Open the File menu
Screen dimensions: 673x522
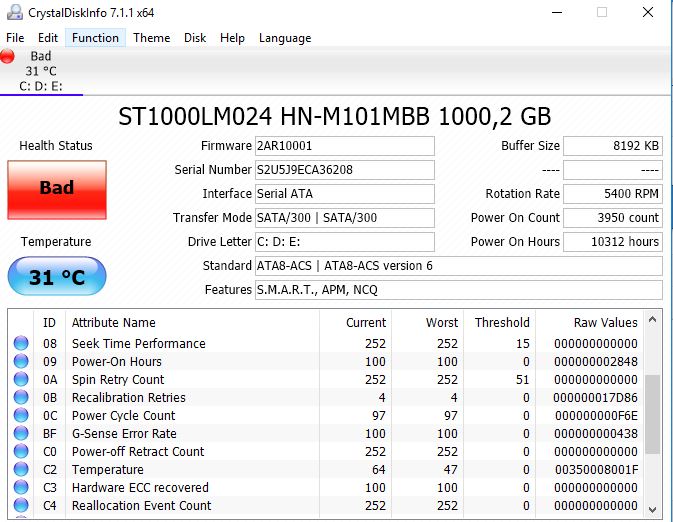15,38
